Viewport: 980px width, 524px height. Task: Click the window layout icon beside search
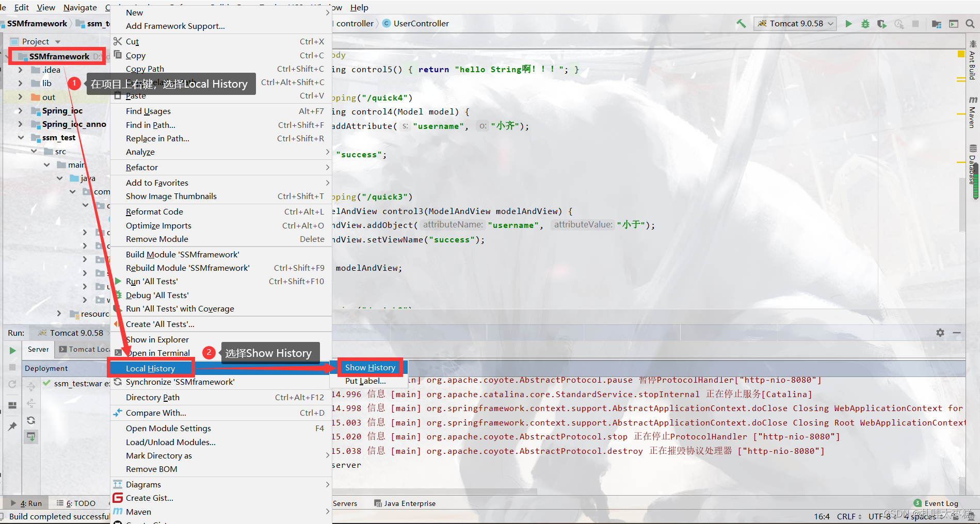[x=954, y=24]
